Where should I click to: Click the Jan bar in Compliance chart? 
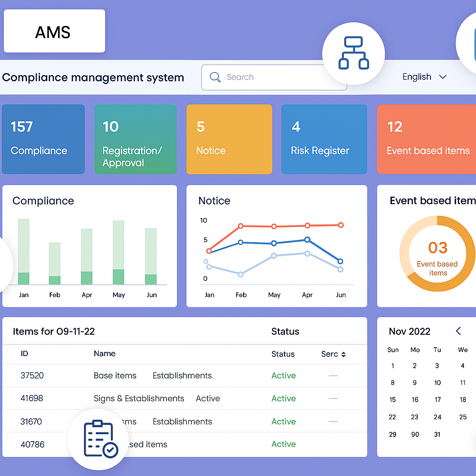pos(24,251)
